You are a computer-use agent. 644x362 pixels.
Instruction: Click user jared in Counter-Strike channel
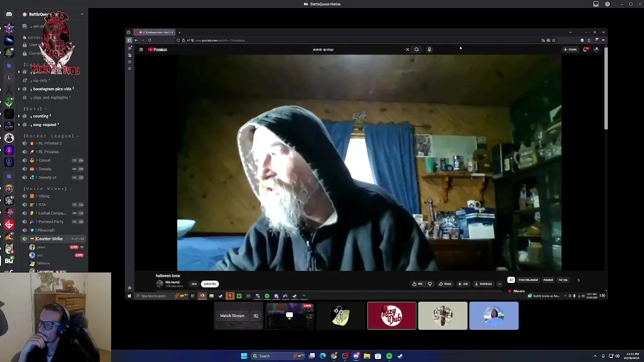41,247
